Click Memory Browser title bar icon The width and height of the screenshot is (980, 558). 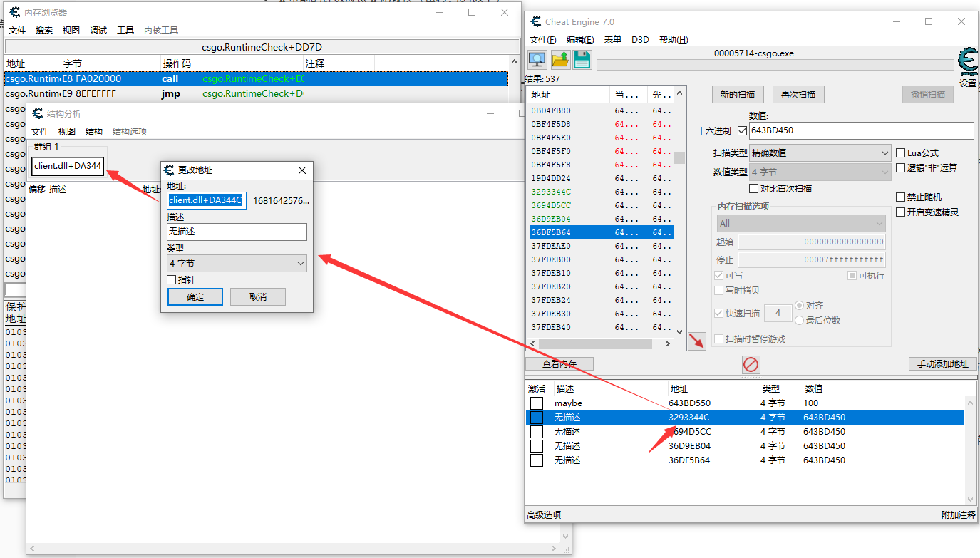point(14,12)
